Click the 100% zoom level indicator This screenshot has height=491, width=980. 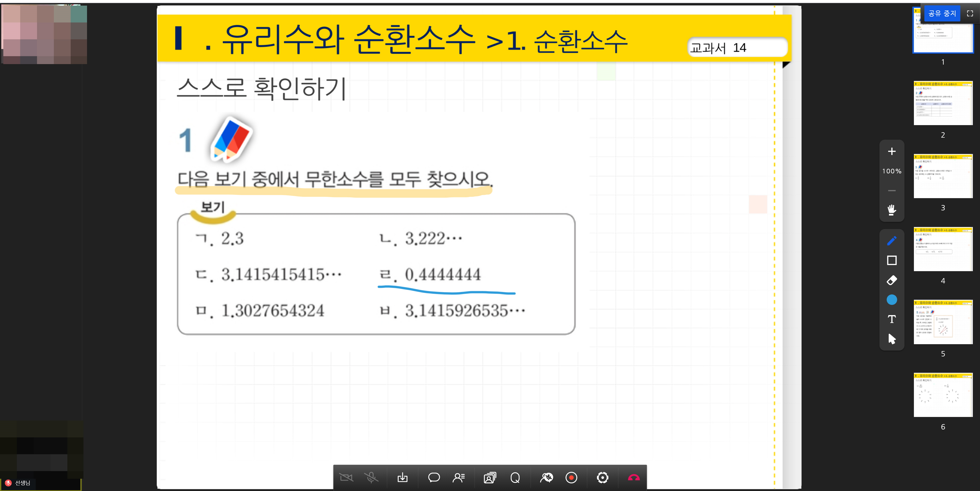click(892, 171)
